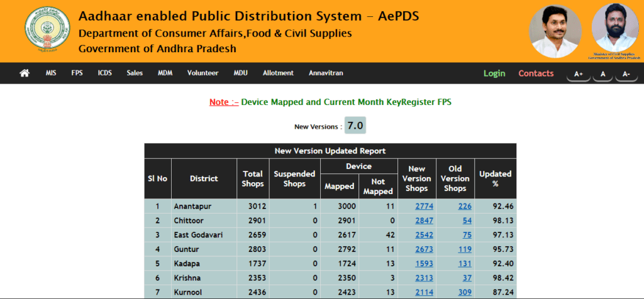This screenshot has height=299, width=644.
Task: Click the Home icon in navigation bar
Action: click(x=25, y=73)
